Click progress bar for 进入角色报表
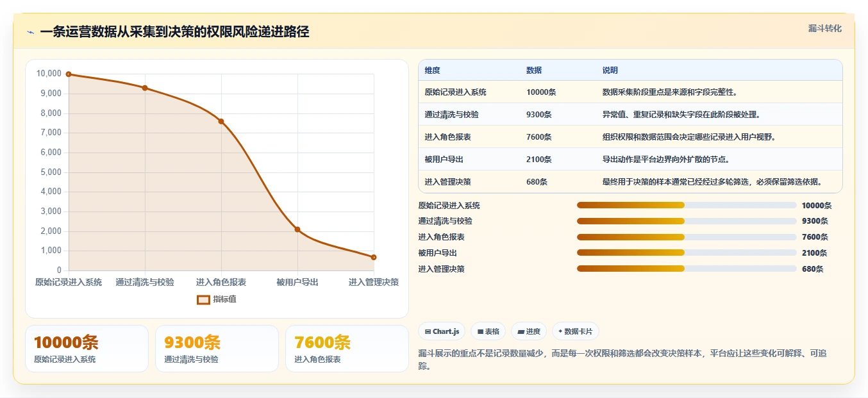The height and width of the screenshot is (398, 868). pyautogui.click(x=687, y=237)
